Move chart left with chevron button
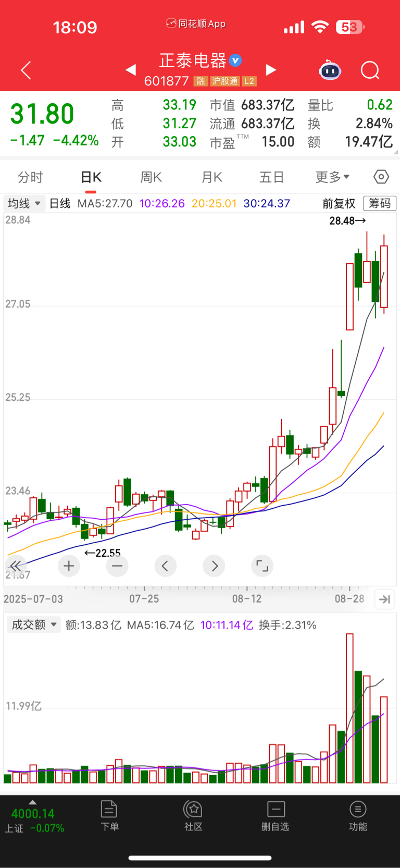The height and width of the screenshot is (868, 400). tap(165, 566)
